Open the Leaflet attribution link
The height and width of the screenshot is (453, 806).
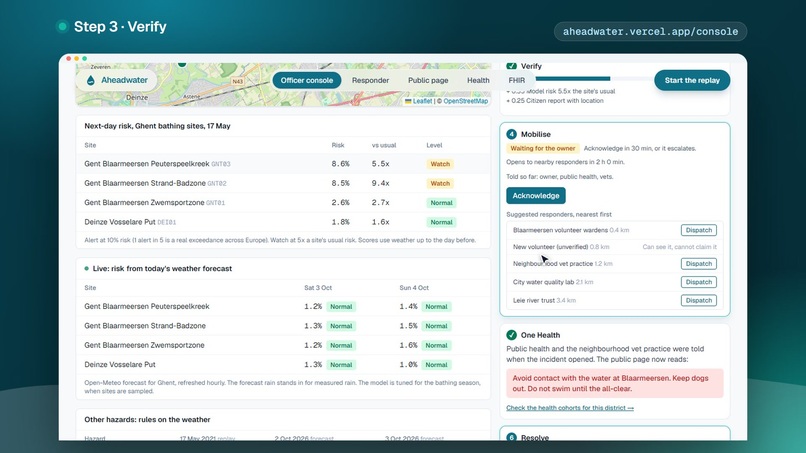click(x=422, y=101)
